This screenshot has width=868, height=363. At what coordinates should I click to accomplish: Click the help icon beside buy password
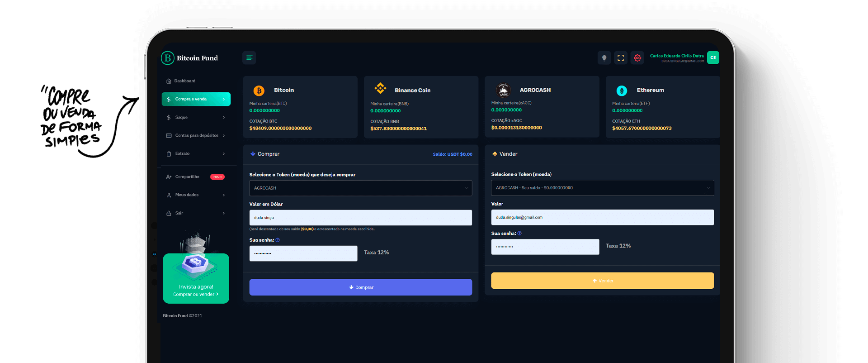pos(278,240)
